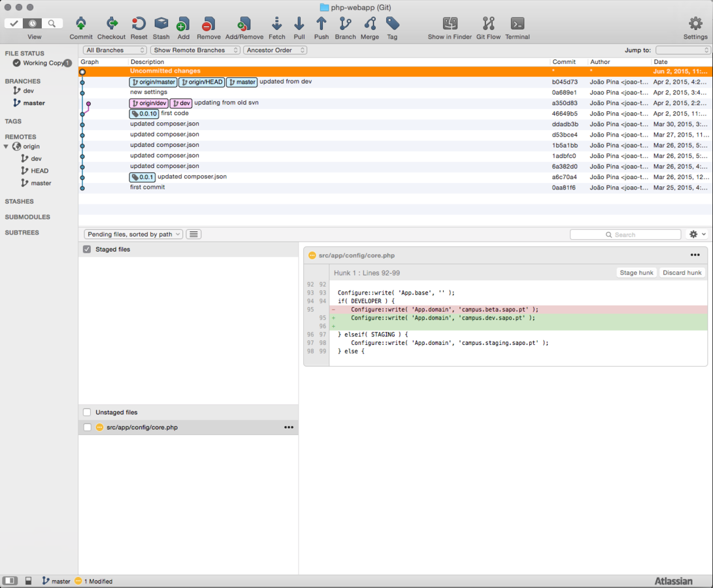Tick checkbox for src/app/config/core.php
The height and width of the screenshot is (588, 713).
[x=87, y=427]
